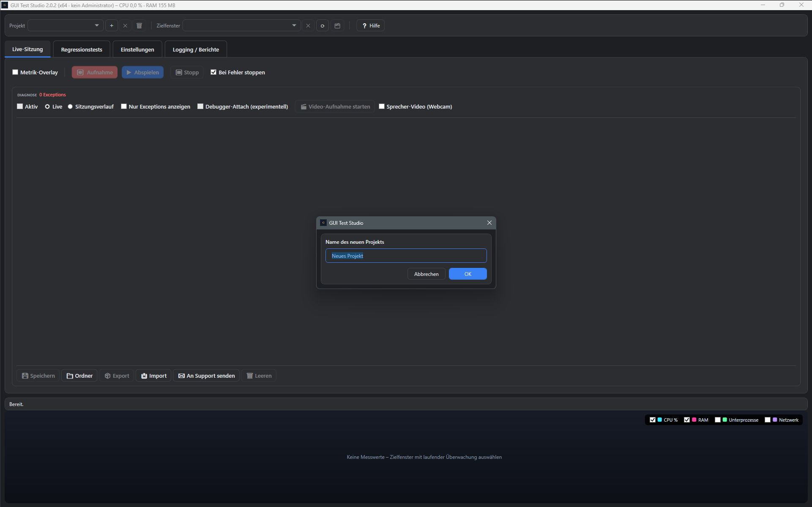Screen dimensions: 812x507
Task: Play back with the Abspielen button
Action: point(142,72)
